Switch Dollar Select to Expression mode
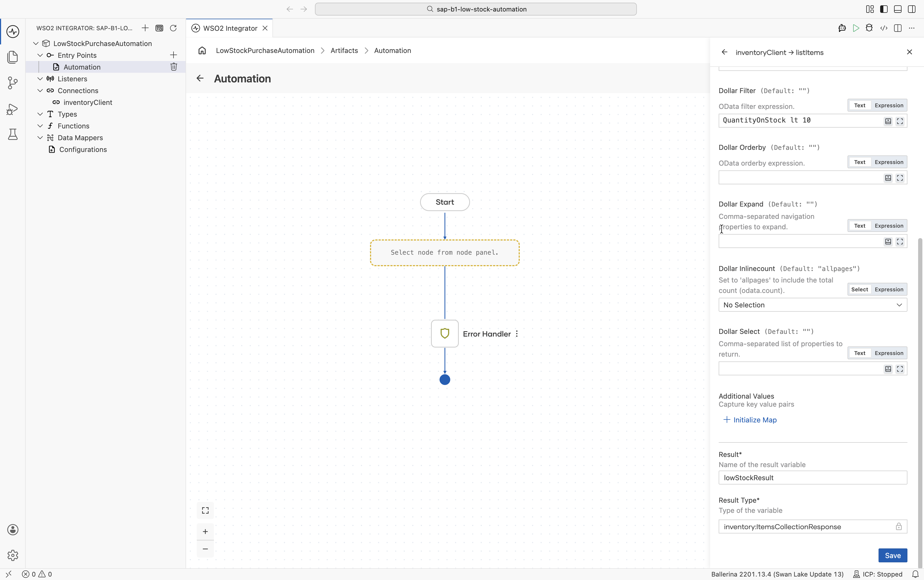The width and height of the screenshot is (924, 580). pos(889,353)
